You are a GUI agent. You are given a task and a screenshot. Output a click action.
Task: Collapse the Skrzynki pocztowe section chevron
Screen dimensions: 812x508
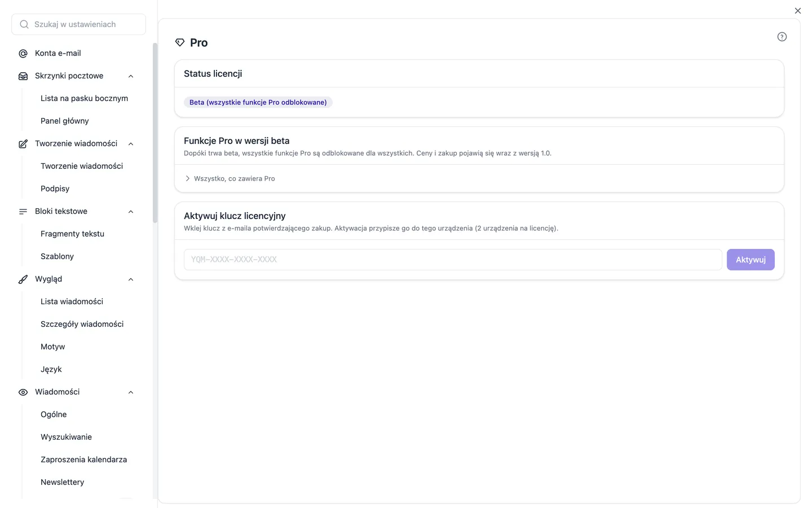[x=131, y=76]
